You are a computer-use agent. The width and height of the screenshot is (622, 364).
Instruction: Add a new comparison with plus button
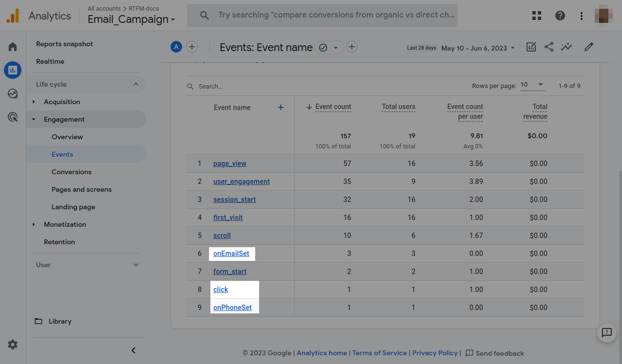coord(192,47)
